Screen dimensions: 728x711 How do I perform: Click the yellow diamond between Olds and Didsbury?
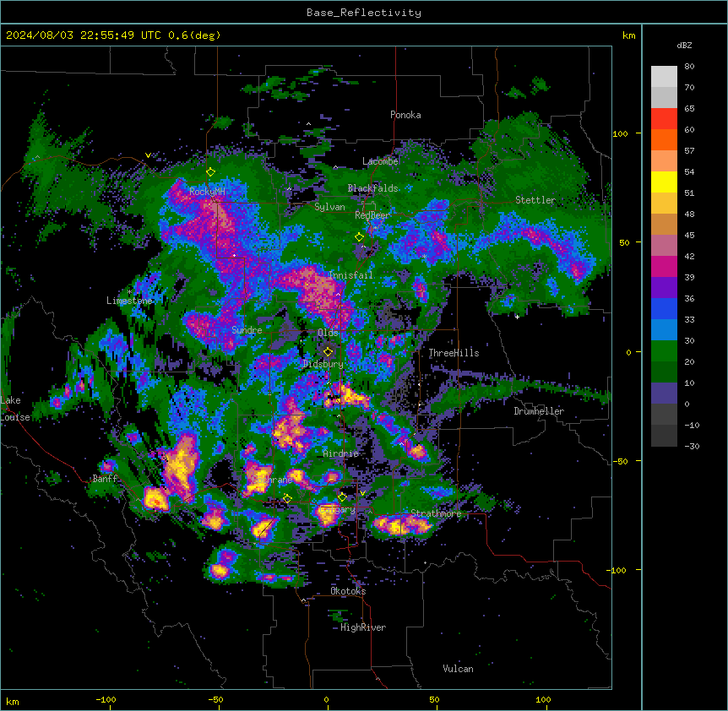(x=328, y=352)
